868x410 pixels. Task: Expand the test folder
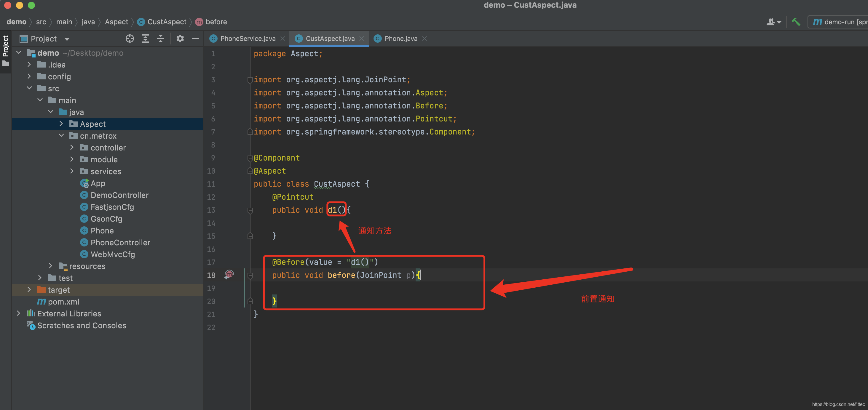click(40, 278)
